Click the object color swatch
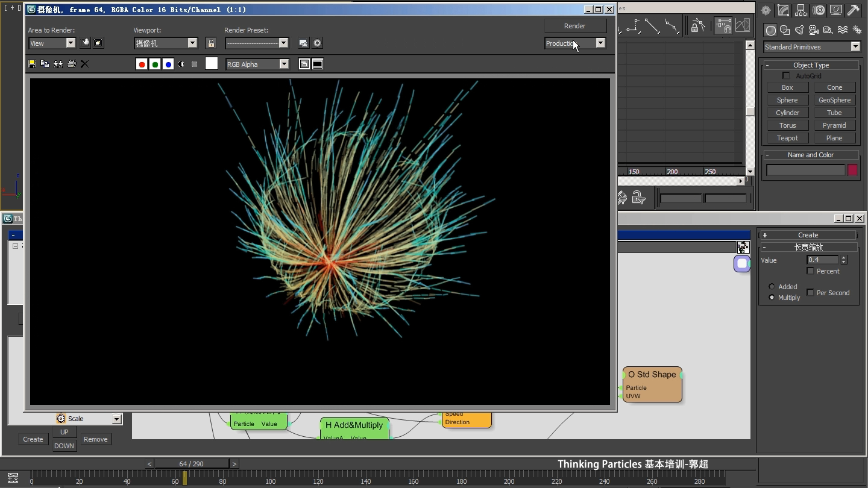Screen dimensions: 868x488 pyautogui.click(x=852, y=170)
